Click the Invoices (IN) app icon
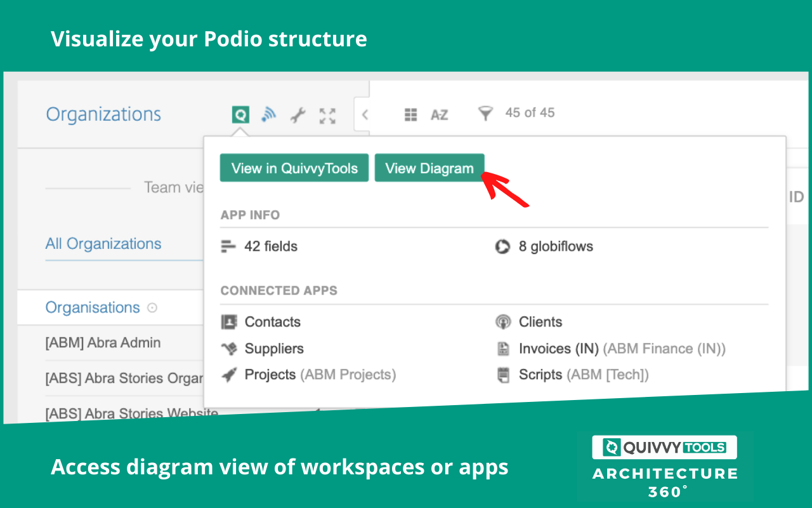812x508 pixels. 503,349
